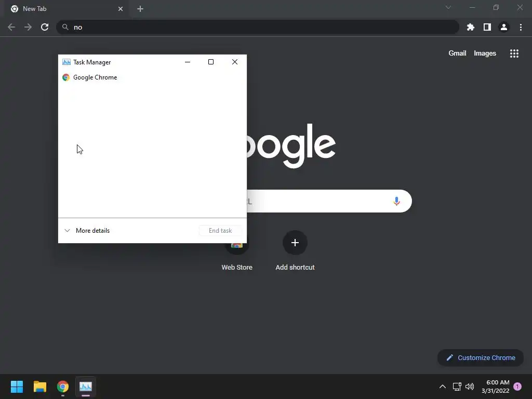Viewport: 532px width, 399px height.
Task: Show hidden system tray icons
Action: click(x=443, y=387)
